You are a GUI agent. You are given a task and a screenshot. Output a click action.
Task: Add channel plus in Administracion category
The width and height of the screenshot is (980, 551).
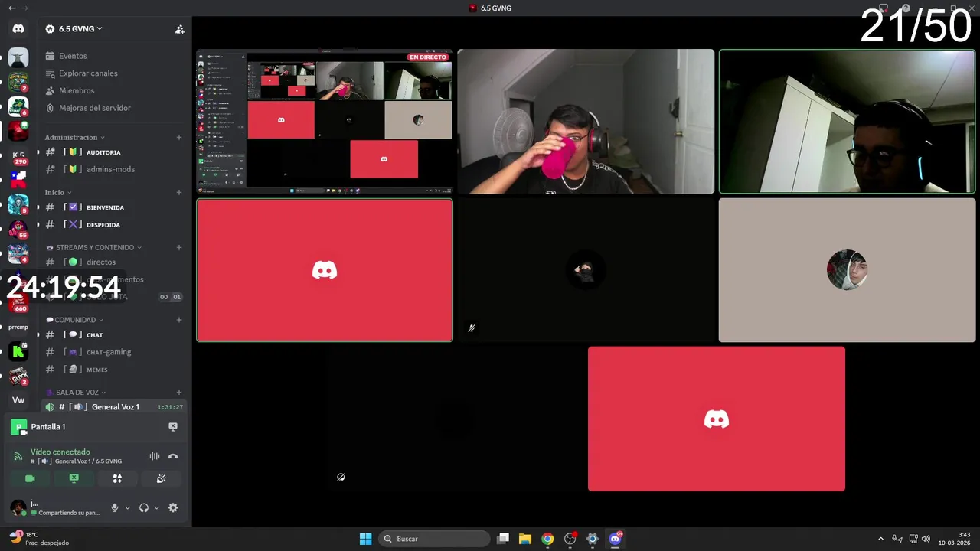tap(179, 138)
